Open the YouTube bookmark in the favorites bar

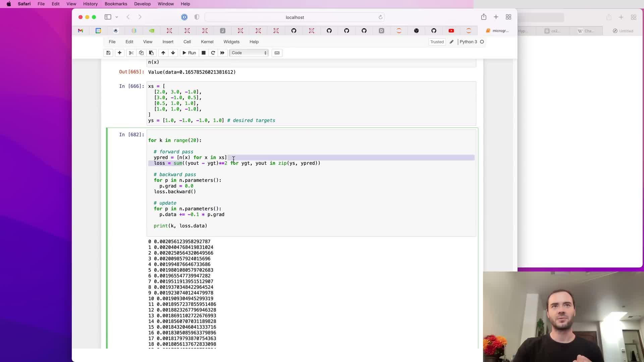pyautogui.click(x=451, y=31)
